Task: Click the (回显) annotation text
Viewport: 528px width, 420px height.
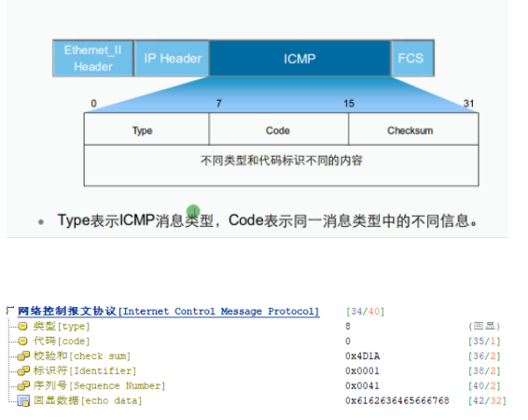Action: [484, 326]
